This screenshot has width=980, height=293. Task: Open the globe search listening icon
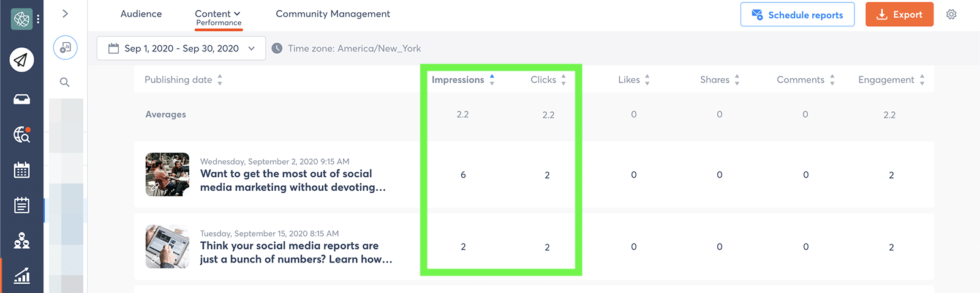[x=21, y=135]
